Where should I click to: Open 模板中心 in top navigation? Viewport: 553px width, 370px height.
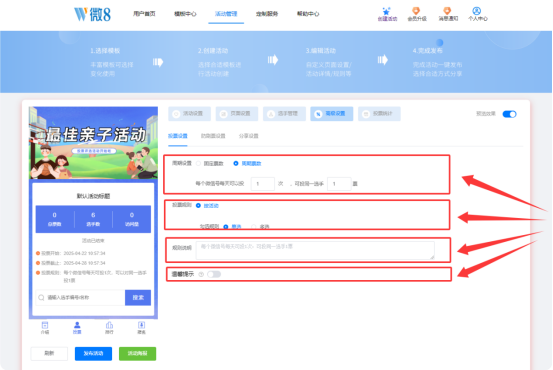click(185, 14)
